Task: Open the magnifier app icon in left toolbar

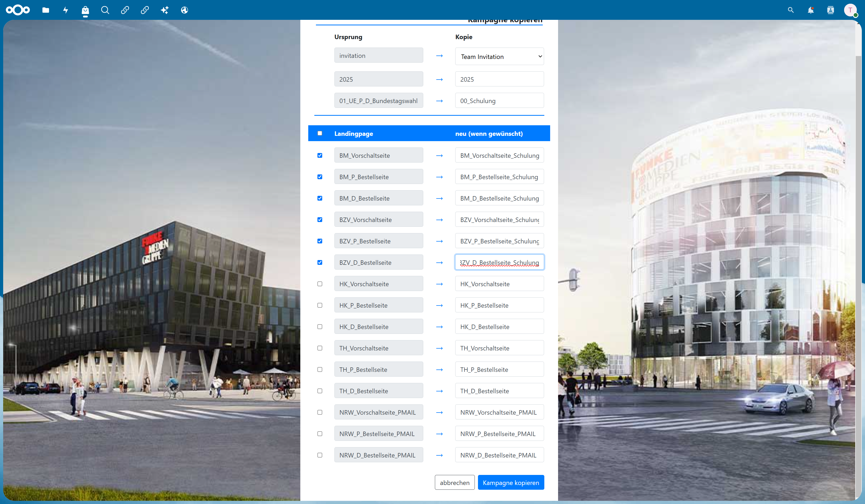Action: 105,10
